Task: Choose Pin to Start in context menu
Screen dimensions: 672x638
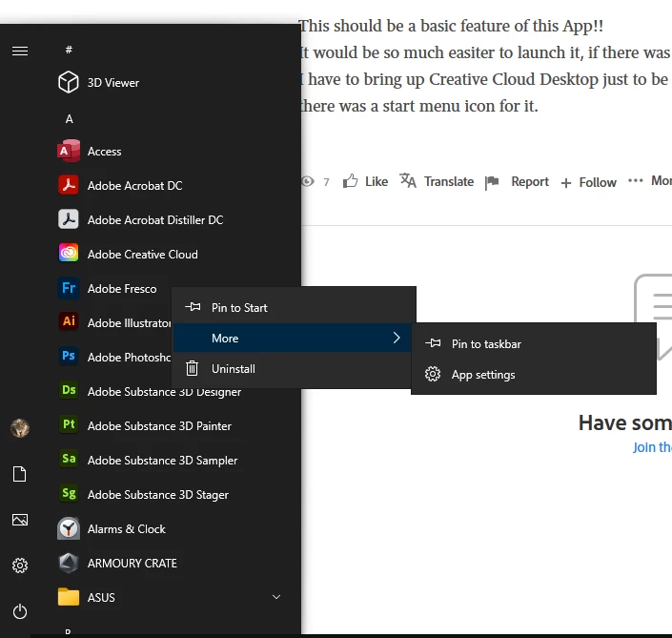Action: point(294,307)
